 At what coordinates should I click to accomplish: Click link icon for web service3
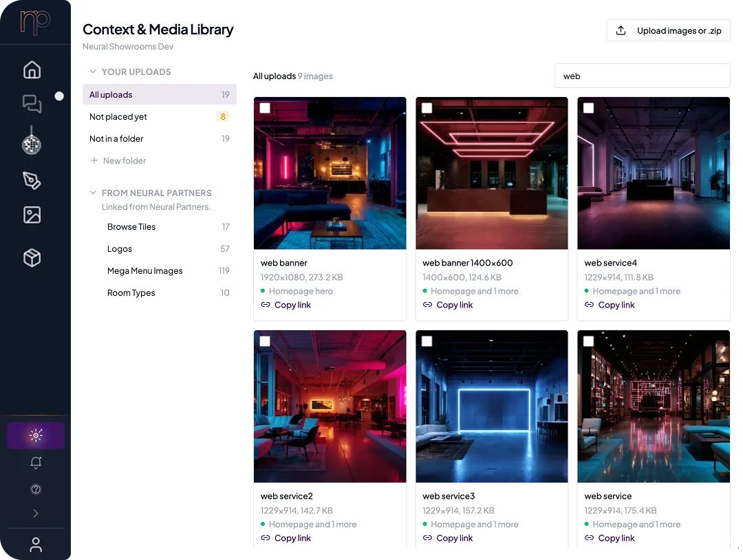pos(427,538)
